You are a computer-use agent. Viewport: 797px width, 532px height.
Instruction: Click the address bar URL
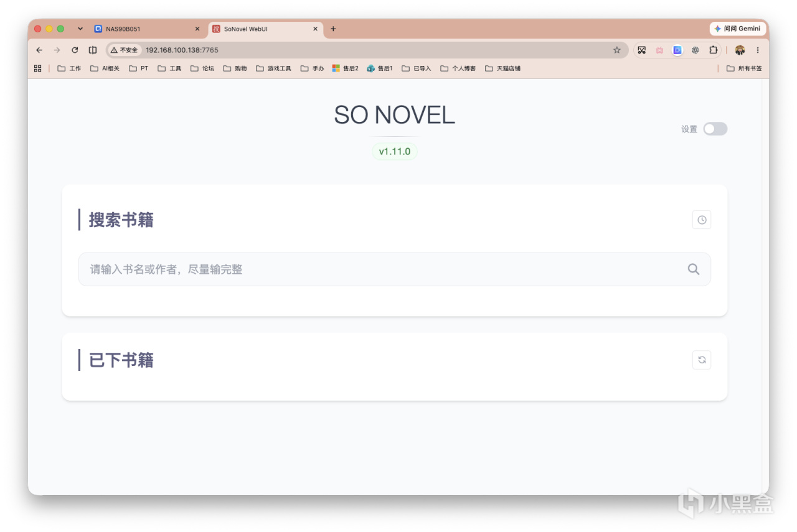point(182,50)
